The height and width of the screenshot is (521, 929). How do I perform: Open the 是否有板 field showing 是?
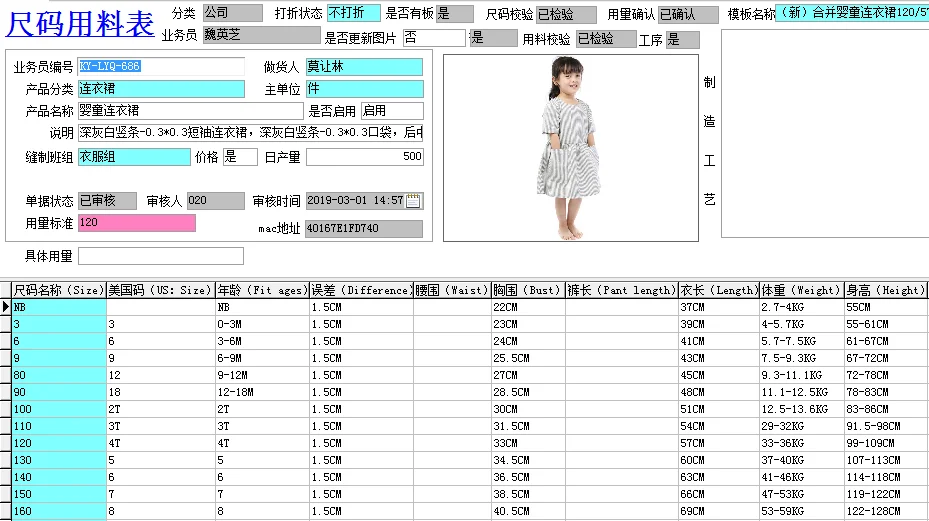[x=454, y=14]
